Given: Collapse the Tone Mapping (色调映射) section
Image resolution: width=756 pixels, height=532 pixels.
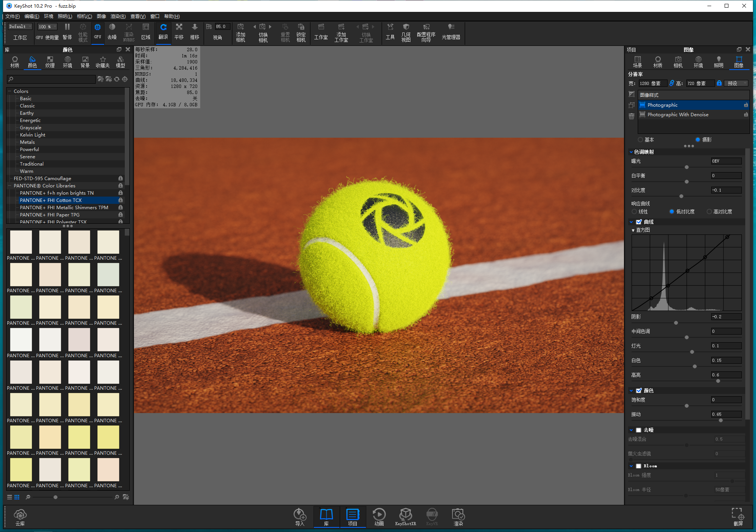Looking at the screenshot, I should point(631,152).
